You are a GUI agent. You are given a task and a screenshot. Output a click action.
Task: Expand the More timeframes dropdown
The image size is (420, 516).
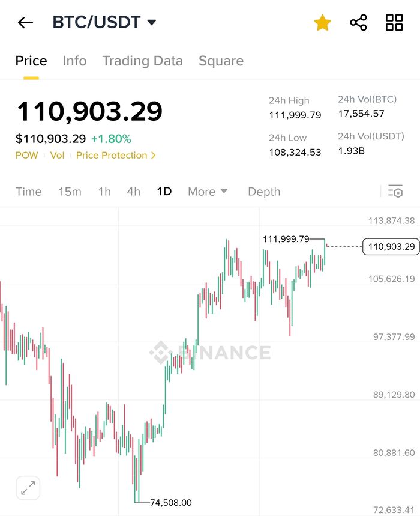tap(208, 192)
